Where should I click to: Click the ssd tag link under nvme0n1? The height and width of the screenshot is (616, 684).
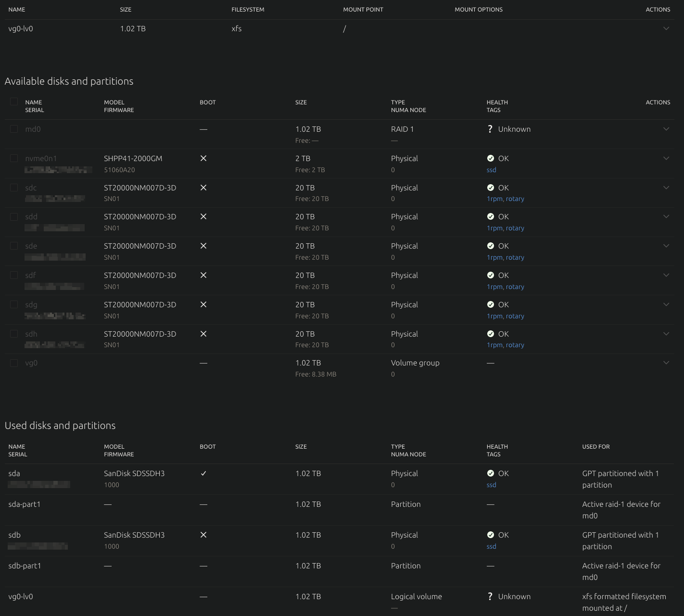[491, 170]
